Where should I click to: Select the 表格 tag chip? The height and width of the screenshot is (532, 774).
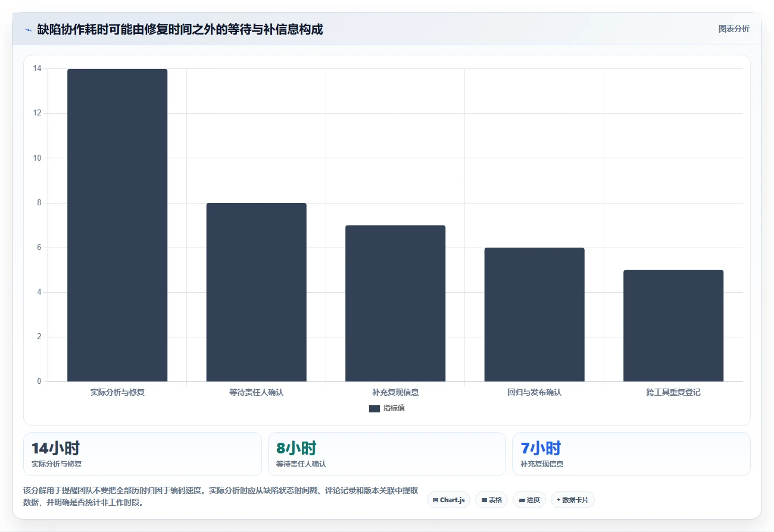491,500
